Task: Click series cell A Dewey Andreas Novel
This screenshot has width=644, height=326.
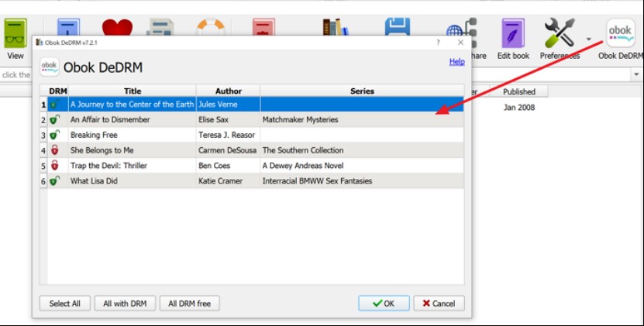Action: coord(362,166)
